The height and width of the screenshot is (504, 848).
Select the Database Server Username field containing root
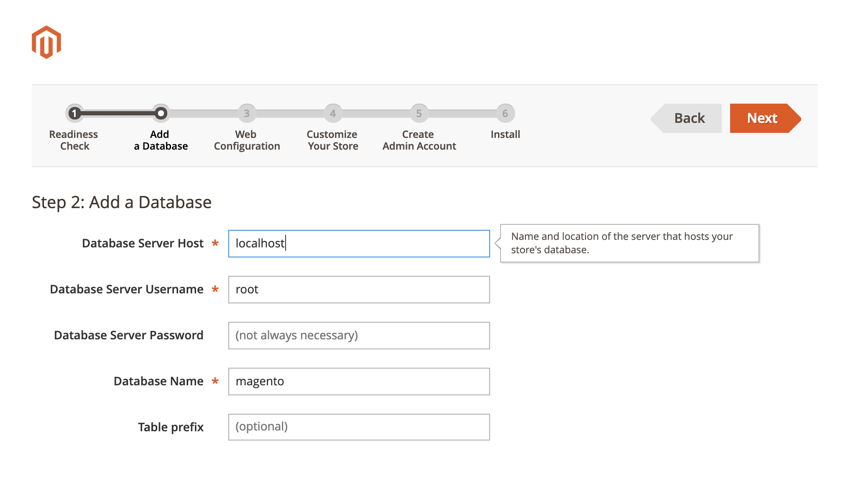pos(358,289)
